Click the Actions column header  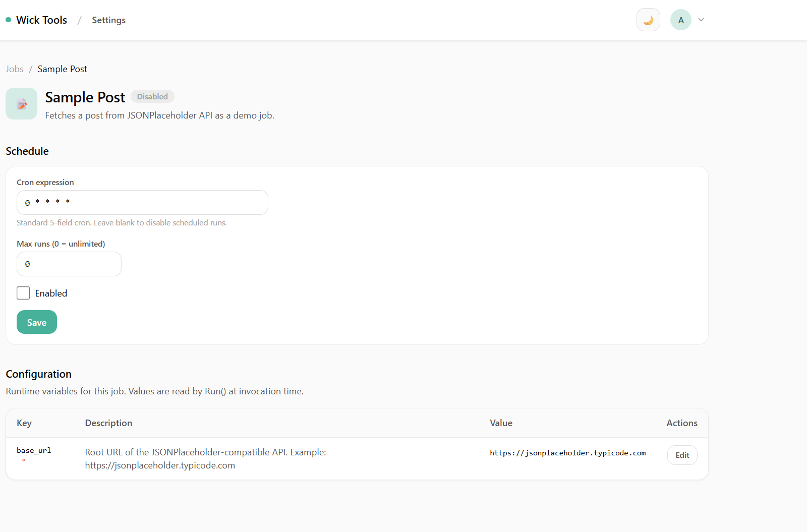(681, 423)
